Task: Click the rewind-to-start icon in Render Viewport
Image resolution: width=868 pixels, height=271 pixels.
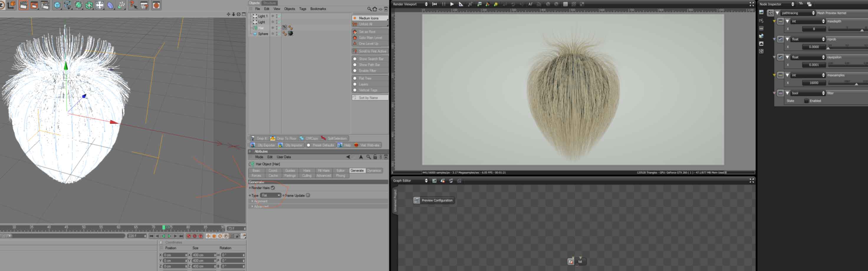Action: click(435, 4)
